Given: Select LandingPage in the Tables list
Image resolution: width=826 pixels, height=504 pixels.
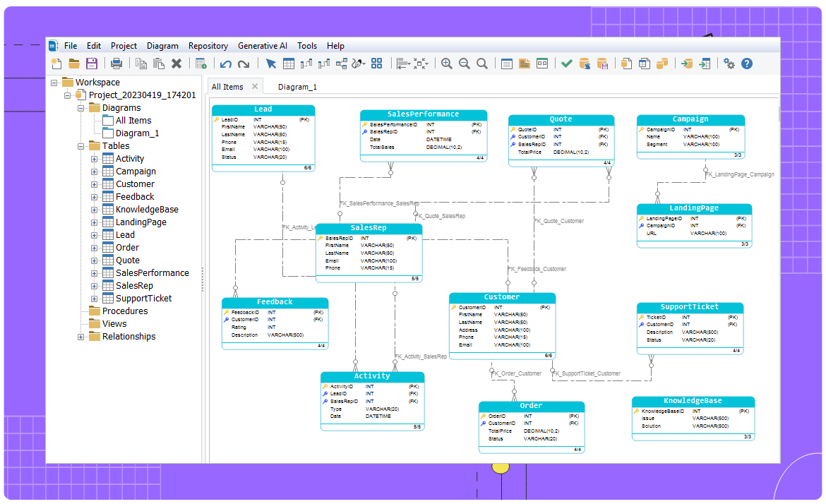Looking at the screenshot, I should [x=141, y=222].
